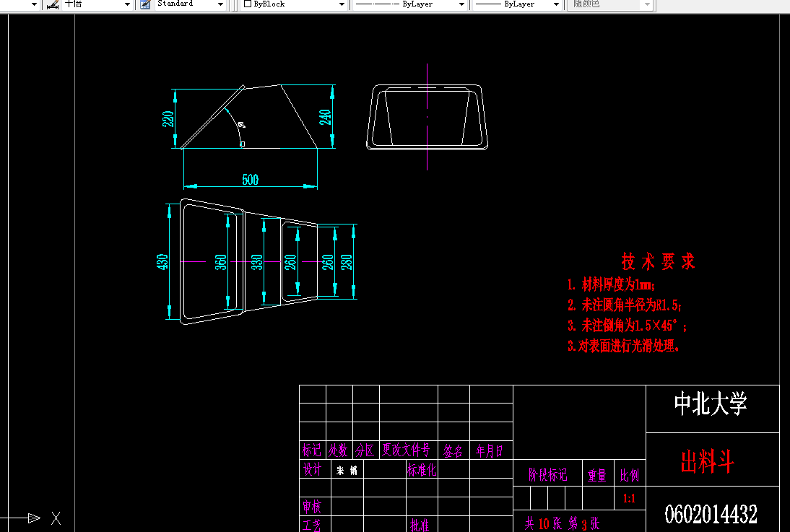Select the 中北大学 title block text

pyautogui.click(x=711, y=404)
